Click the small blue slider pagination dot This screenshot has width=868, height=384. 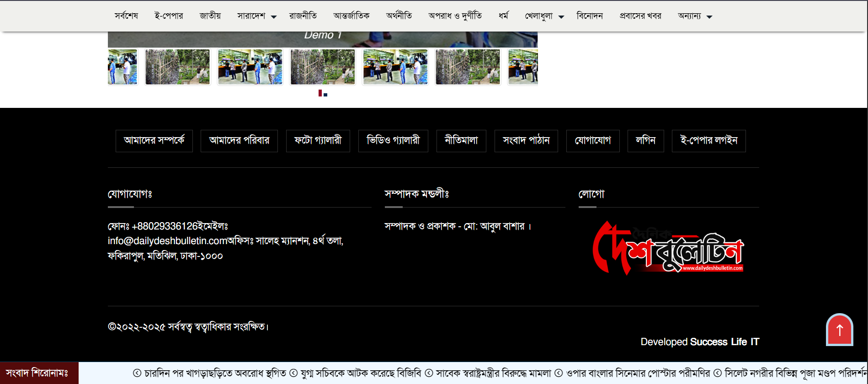pyautogui.click(x=325, y=95)
